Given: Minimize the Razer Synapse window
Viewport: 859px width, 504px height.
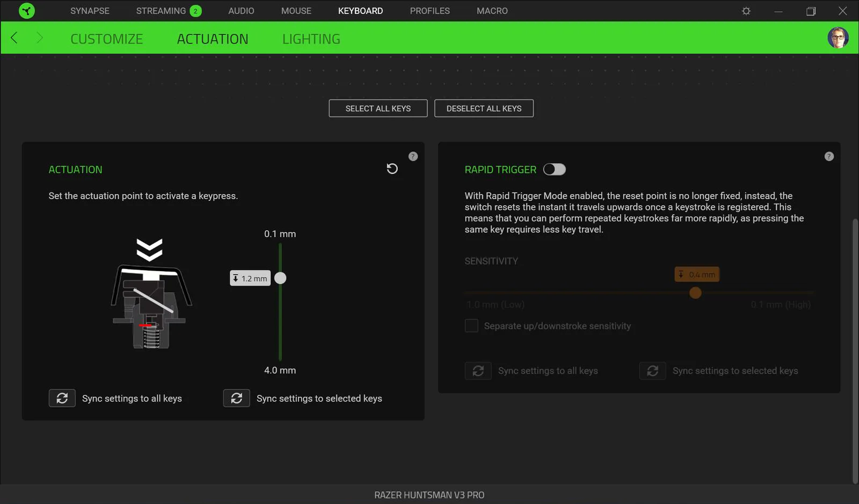Looking at the screenshot, I should [778, 11].
